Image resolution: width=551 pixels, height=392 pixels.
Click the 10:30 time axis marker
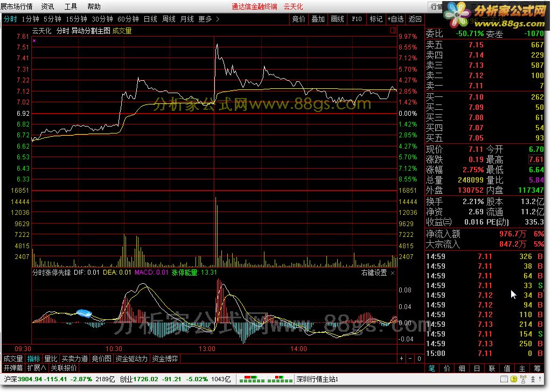(114, 349)
